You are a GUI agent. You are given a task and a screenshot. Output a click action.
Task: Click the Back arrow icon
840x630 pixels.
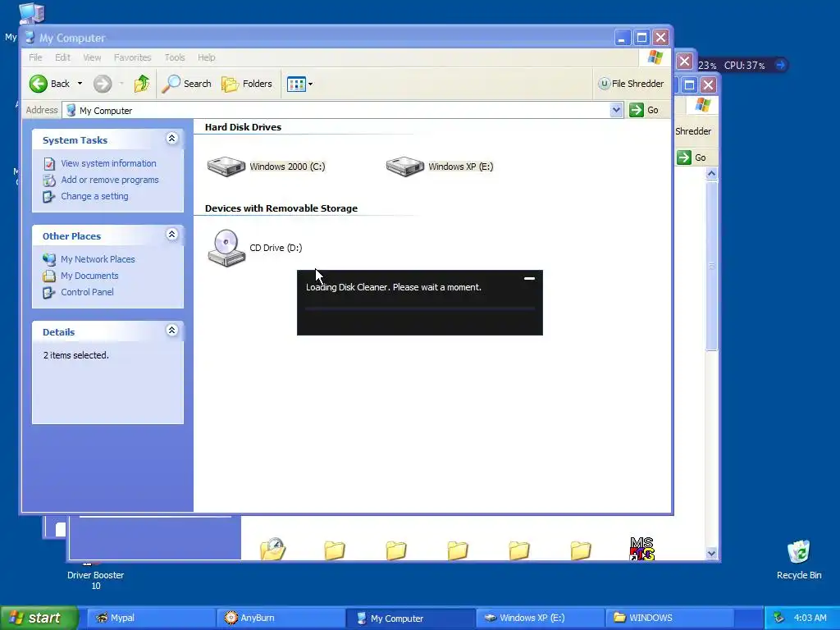pos(39,84)
